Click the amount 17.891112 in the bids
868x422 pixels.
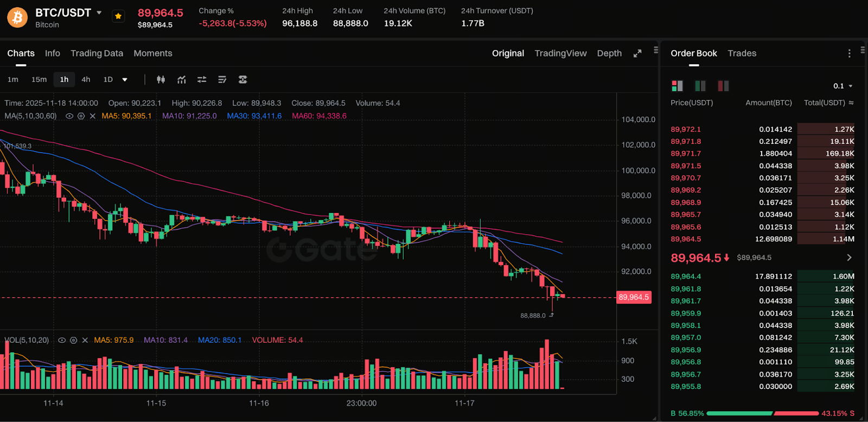[x=774, y=276]
